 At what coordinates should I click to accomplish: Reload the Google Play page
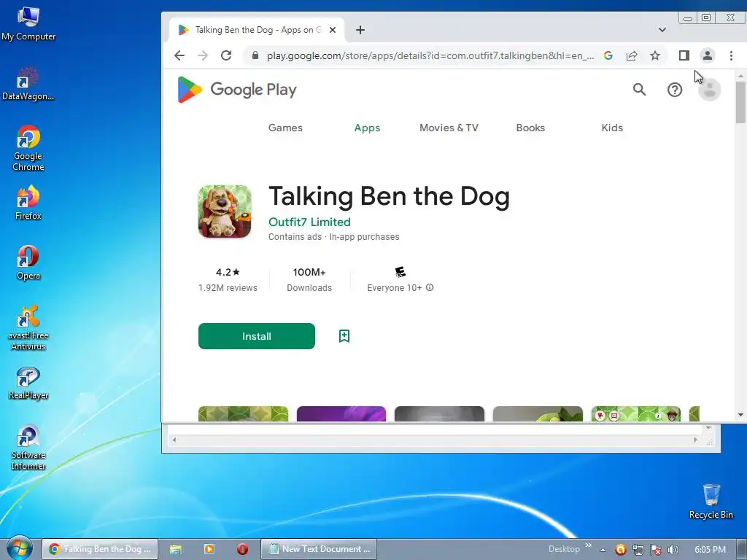point(226,55)
